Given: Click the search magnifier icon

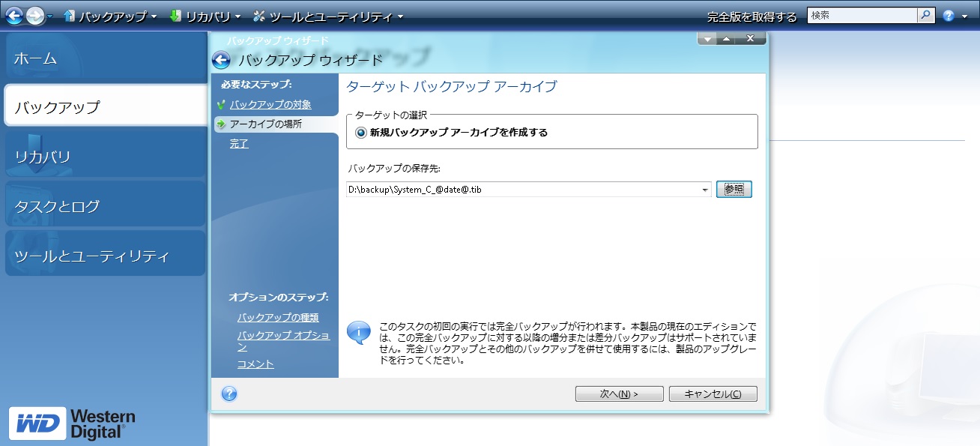Looking at the screenshot, I should coord(926,15).
